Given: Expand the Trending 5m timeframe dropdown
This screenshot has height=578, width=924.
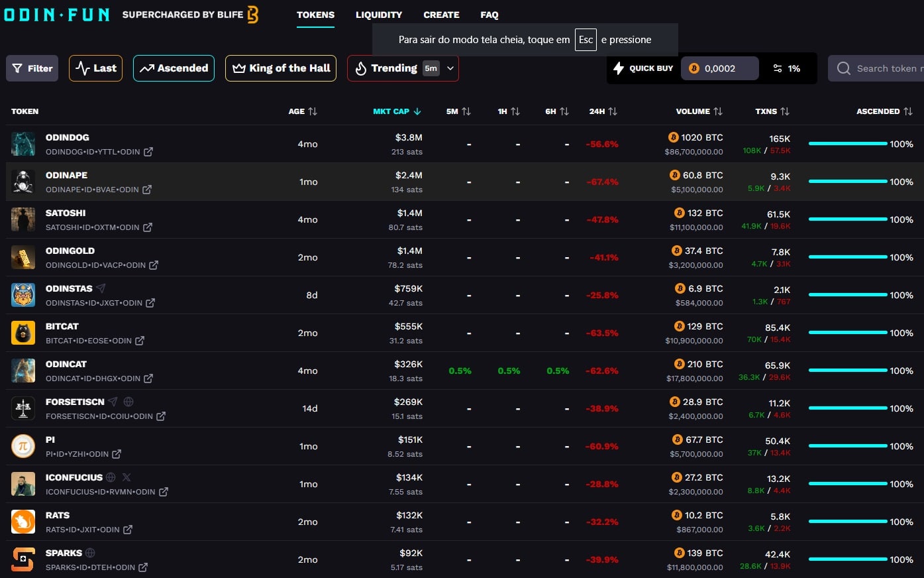Looking at the screenshot, I should click(x=450, y=68).
